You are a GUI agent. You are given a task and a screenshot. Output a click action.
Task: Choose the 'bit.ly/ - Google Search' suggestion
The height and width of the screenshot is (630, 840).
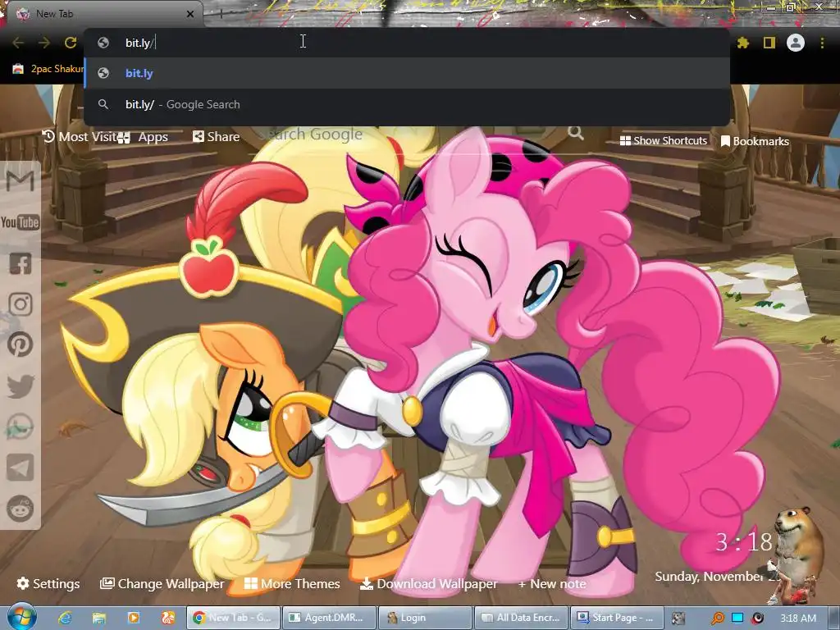coord(407,104)
